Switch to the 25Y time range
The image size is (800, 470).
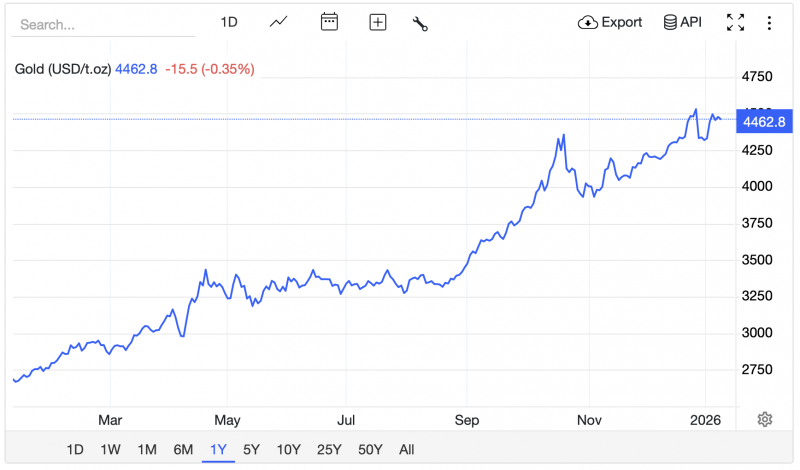tap(327, 449)
